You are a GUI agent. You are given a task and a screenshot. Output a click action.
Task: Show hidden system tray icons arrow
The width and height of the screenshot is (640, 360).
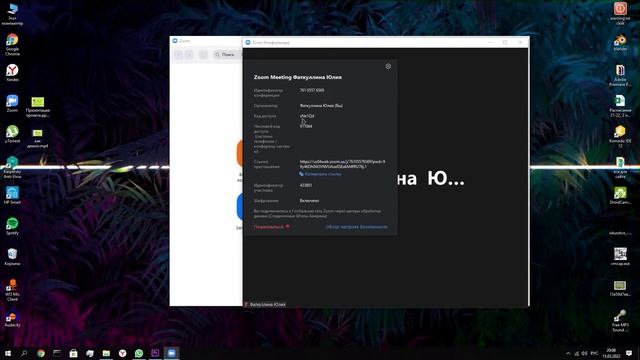(568, 353)
